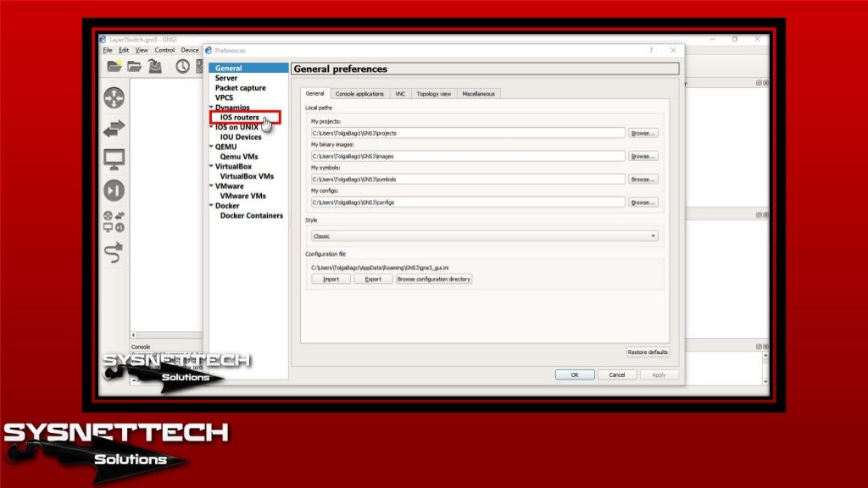Browse all devices sidebar icon
The height and width of the screenshot is (488, 868).
114,221
